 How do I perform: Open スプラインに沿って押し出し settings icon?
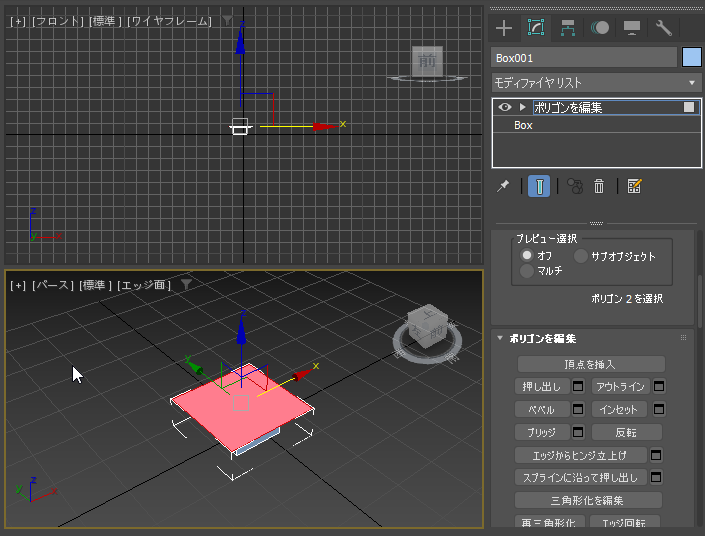point(656,477)
